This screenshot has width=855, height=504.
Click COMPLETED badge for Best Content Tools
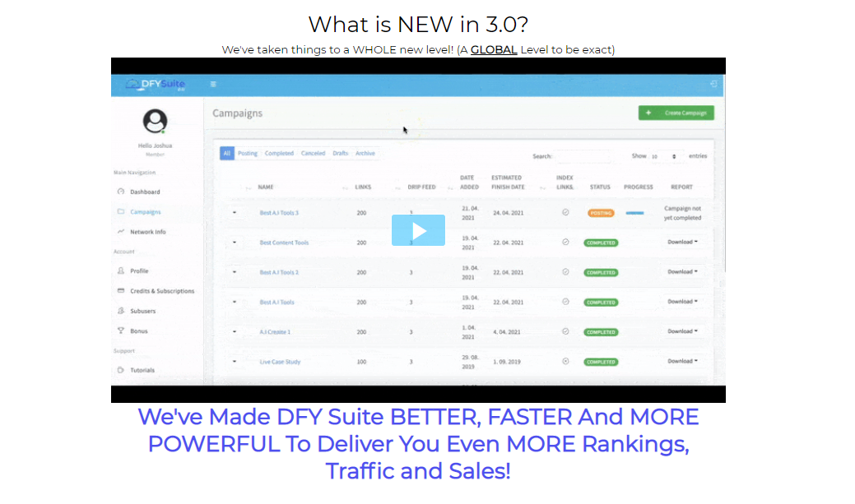point(601,243)
